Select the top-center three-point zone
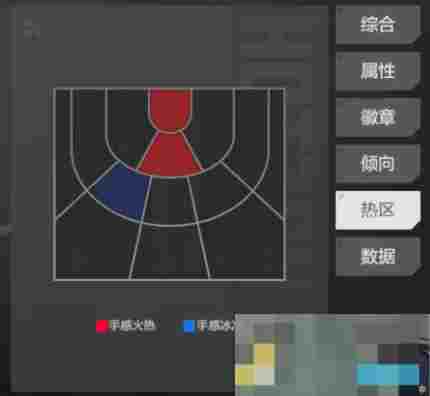Image resolution: width=430 pixels, height=396 pixels. click(x=170, y=253)
